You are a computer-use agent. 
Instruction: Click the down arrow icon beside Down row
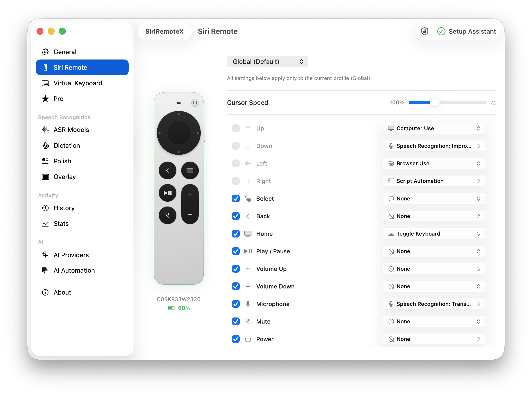[x=248, y=146]
